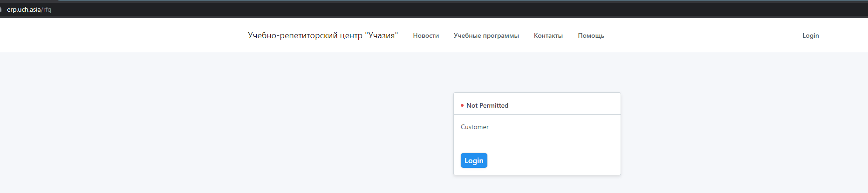Screen dimensions: 868x193
Task: Click the Login link in the top navbar
Action: pyautogui.click(x=810, y=35)
